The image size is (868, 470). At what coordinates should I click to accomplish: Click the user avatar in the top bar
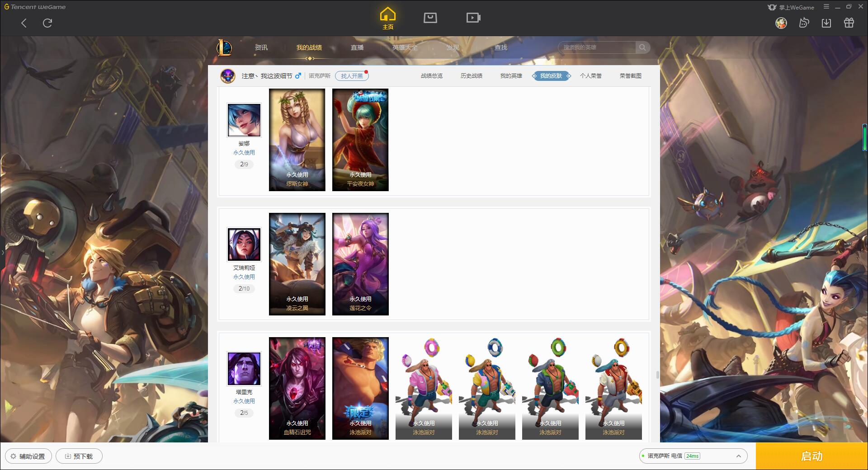tap(781, 23)
